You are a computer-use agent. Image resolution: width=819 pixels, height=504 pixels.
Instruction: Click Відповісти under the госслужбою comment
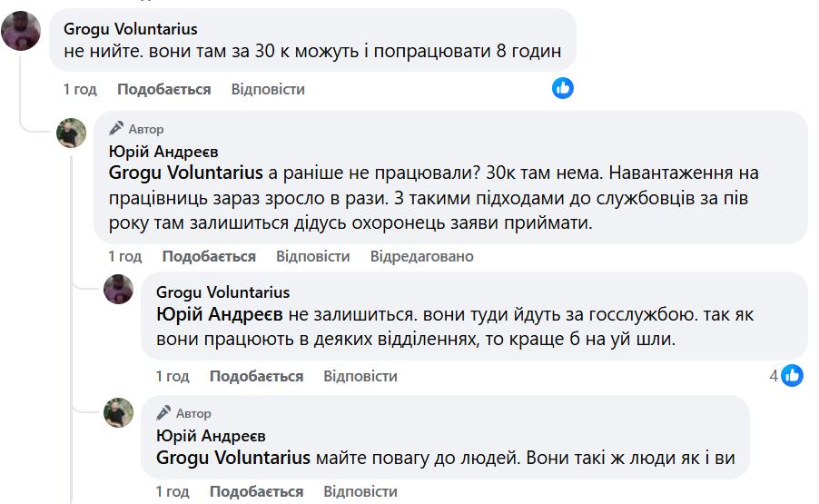(x=360, y=376)
